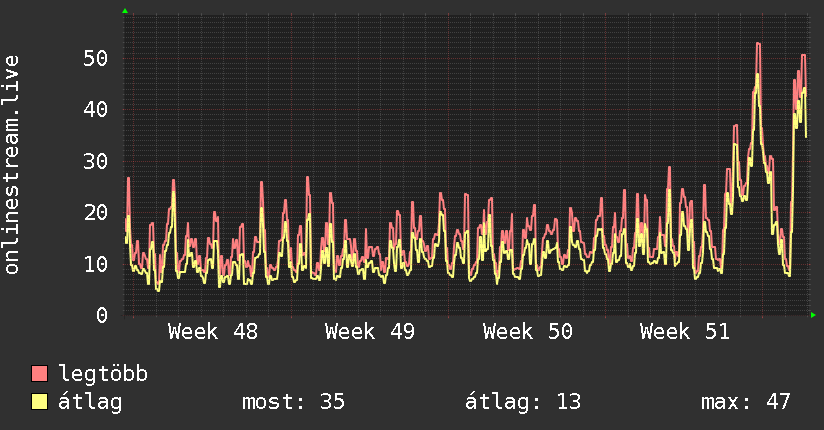The width and height of the screenshot is (824, 430).
Task: Click the 'átlag: 13' statistic value
Action: coord(523,402)
